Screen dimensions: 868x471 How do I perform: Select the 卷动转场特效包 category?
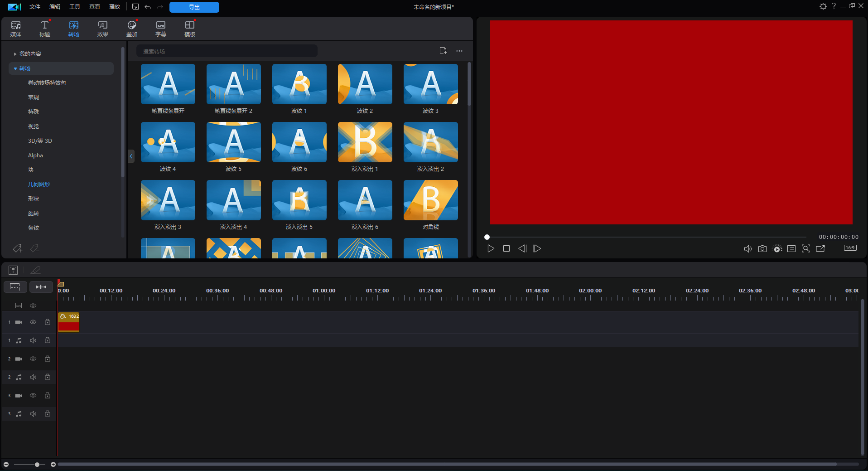pyautogui.click(x=47, y=83)
